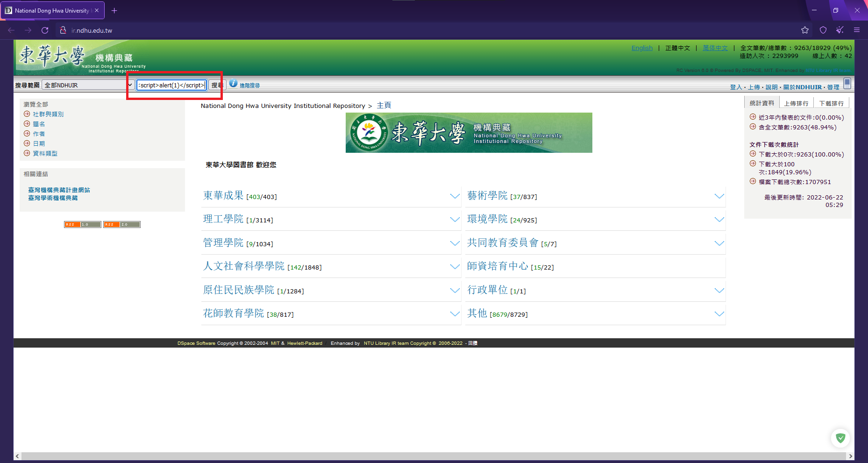
Task: Click the 搜尋 search button
Action: pyautogui.click(x=217, y=85)
